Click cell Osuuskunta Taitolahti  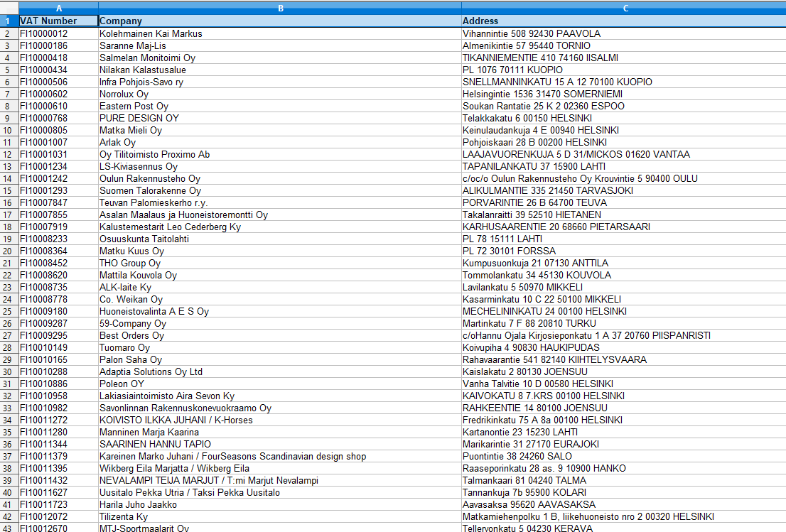pos(280,239)
